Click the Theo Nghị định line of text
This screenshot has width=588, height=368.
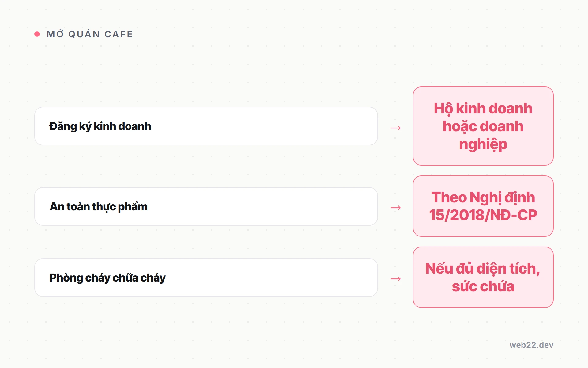(483, 197)
